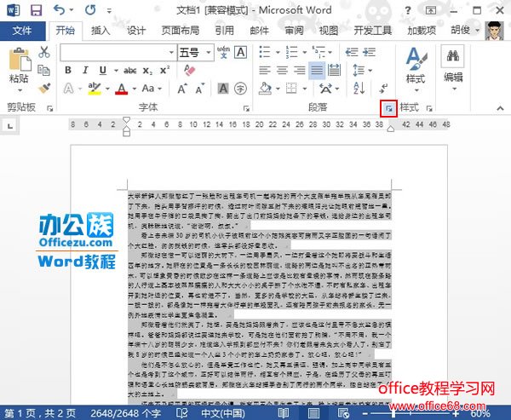Screen dimensions: 511x420
Task: Toggle Bold formatting
Action: (x=68, y=70)
